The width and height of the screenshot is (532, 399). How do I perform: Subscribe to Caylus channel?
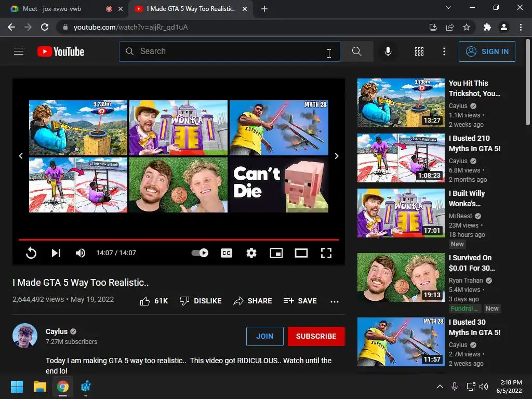pos(316,336)
